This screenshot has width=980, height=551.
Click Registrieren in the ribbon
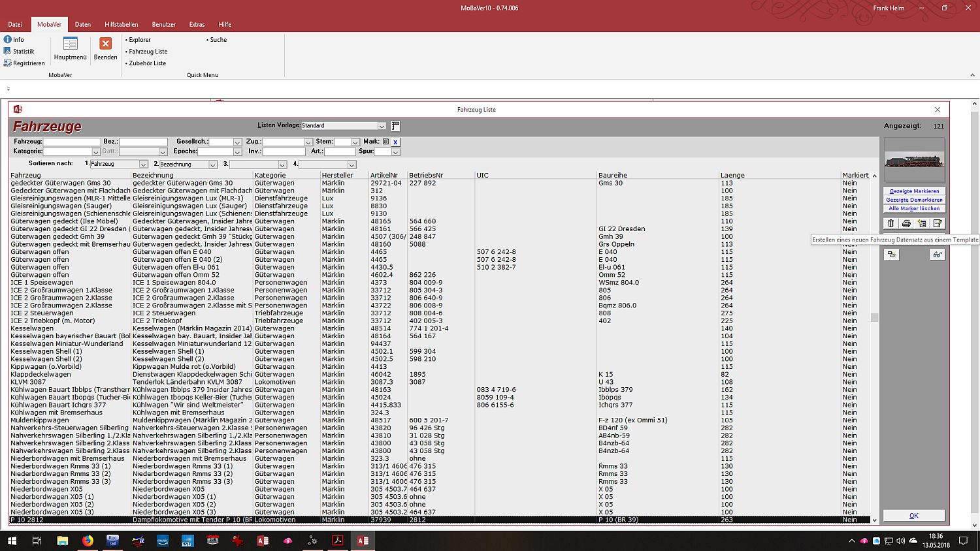[24, 63]
